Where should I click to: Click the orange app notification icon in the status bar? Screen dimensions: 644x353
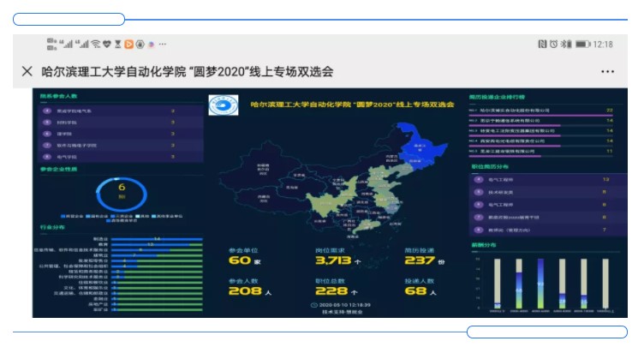tap(129, 44)
